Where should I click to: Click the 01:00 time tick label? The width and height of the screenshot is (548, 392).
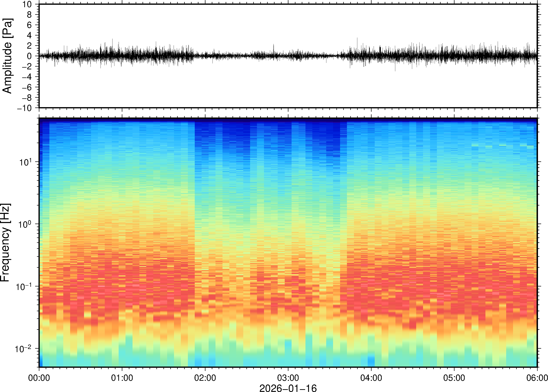pyautogui.click(x=122, y=378)
